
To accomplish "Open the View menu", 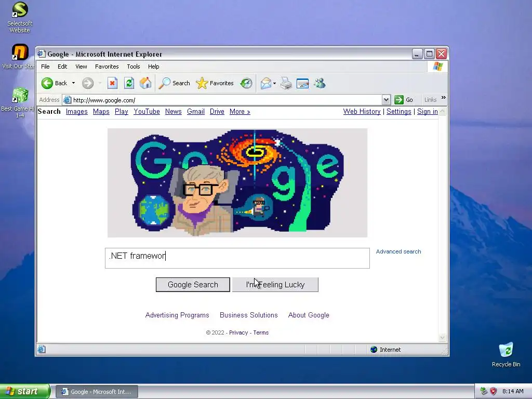I will coord(81,66).
